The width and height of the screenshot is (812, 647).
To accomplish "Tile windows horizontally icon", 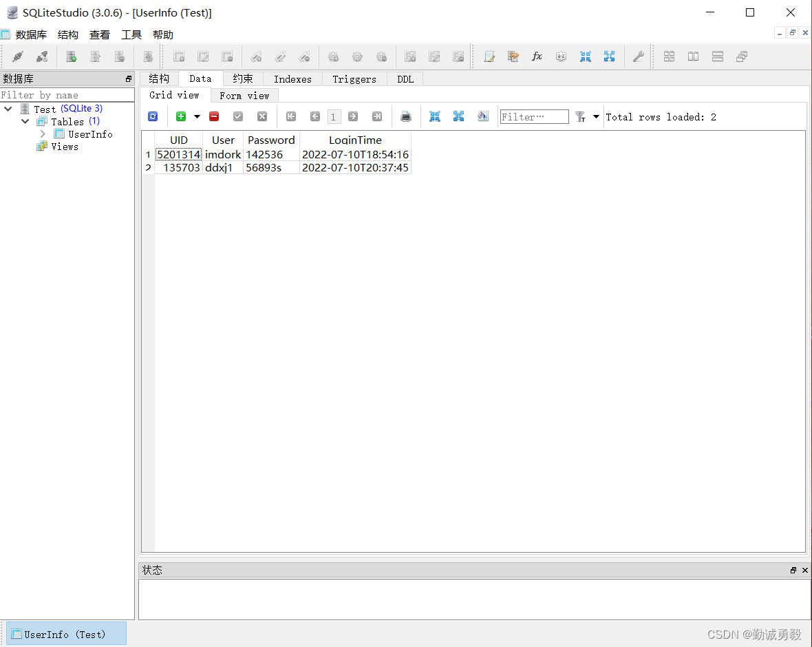I will point(694,56).
